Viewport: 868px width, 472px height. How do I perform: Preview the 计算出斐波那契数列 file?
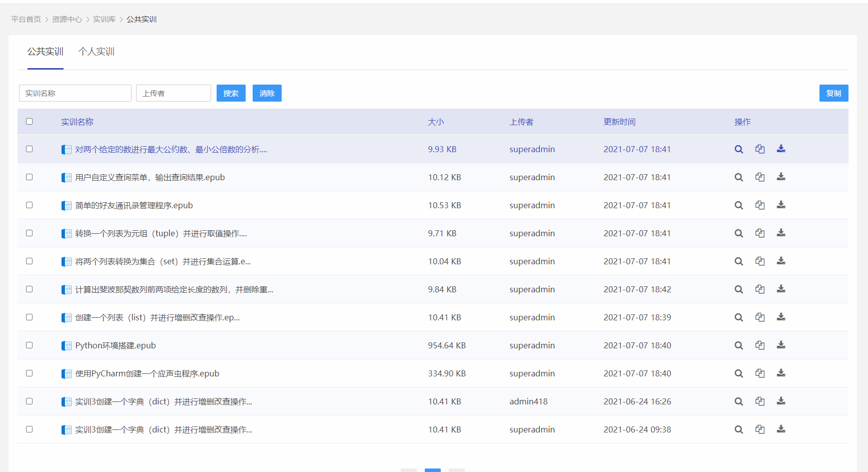[738, 289]
